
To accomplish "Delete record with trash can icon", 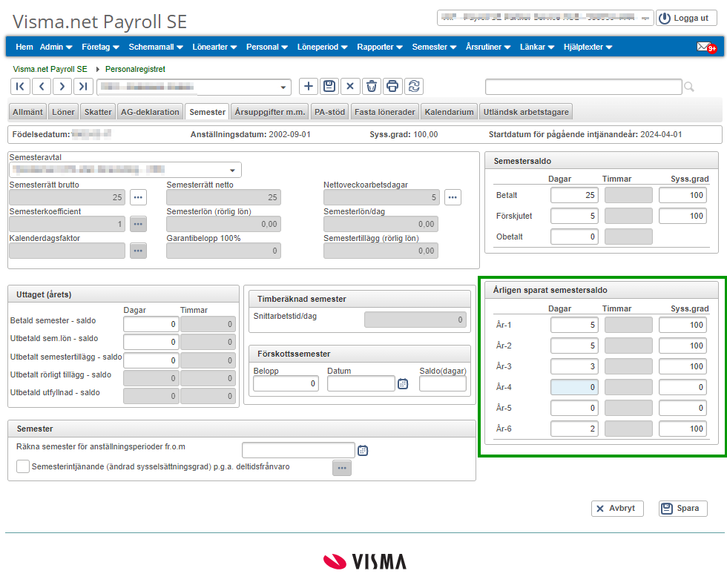I will click(372, 86).
